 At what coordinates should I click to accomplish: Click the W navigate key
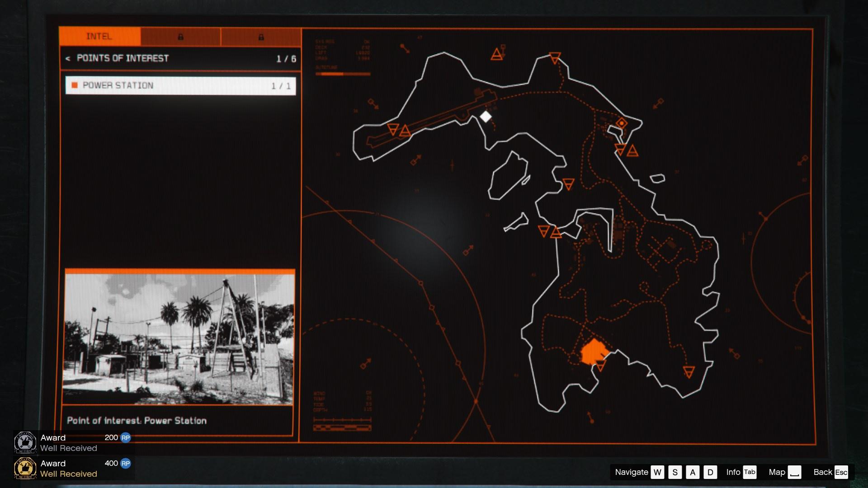tap(657, 472)
